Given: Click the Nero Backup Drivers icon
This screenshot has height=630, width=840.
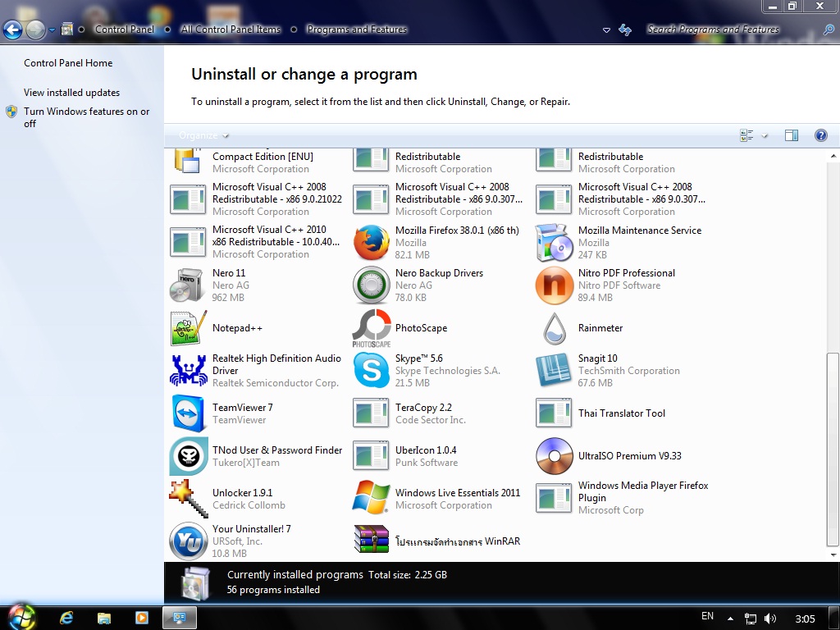Looking at the screenshot, I should coord(372,285).
